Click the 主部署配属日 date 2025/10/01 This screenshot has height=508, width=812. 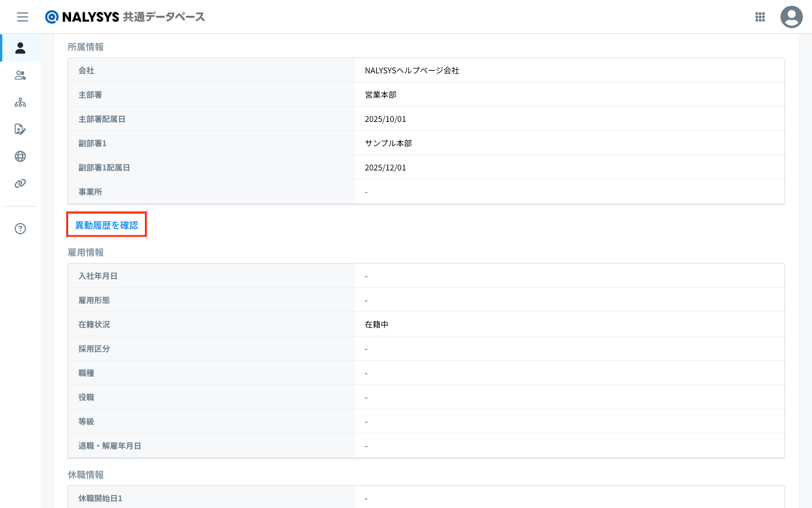click(x=385, y=119)
